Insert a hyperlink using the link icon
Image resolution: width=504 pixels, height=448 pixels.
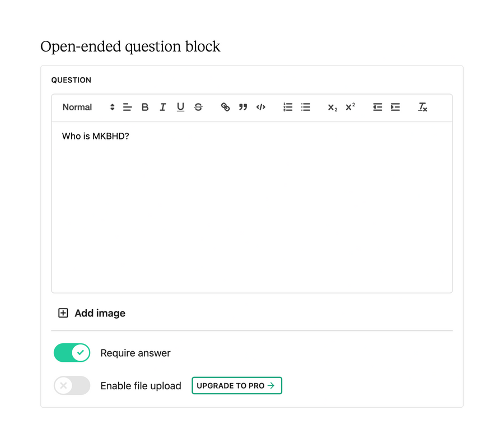[225, 107]
